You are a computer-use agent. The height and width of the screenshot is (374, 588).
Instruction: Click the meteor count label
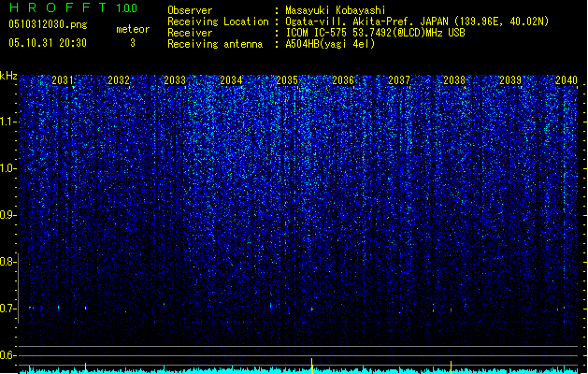[x=133, y=29]
